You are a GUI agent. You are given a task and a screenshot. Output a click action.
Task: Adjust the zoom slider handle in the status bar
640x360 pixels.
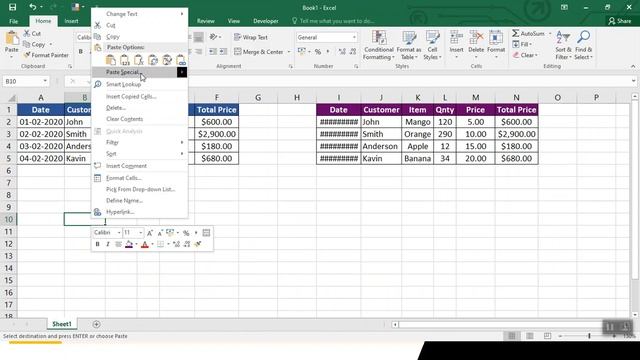click(x=589, y=336)
